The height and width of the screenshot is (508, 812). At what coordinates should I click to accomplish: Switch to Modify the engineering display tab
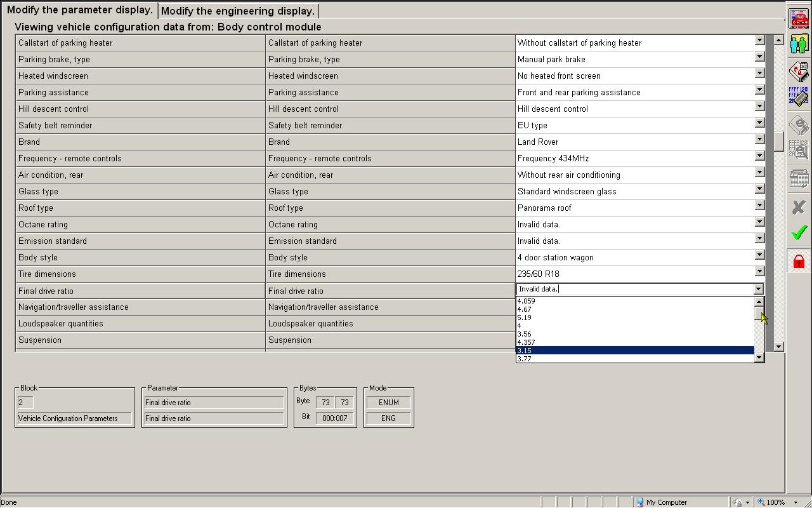tap(238, 11)
